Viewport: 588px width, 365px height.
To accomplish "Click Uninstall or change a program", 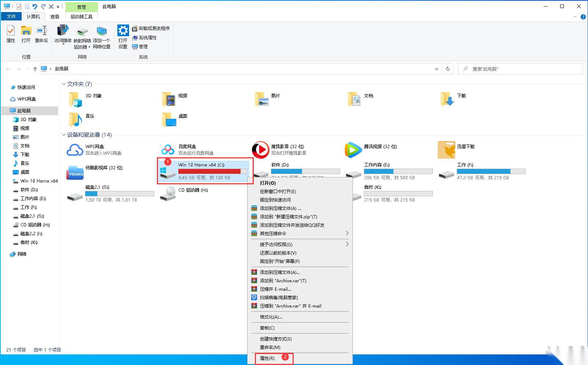I will 151,28.
